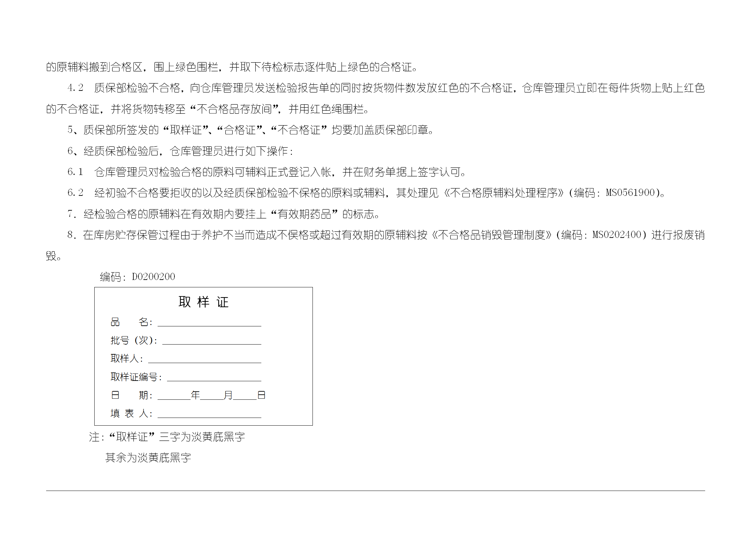Image resolution: width=756 pixels, height=534 pixels.
Task: Click the text 其余为淡黄底黑字
Action: (148, 458)
